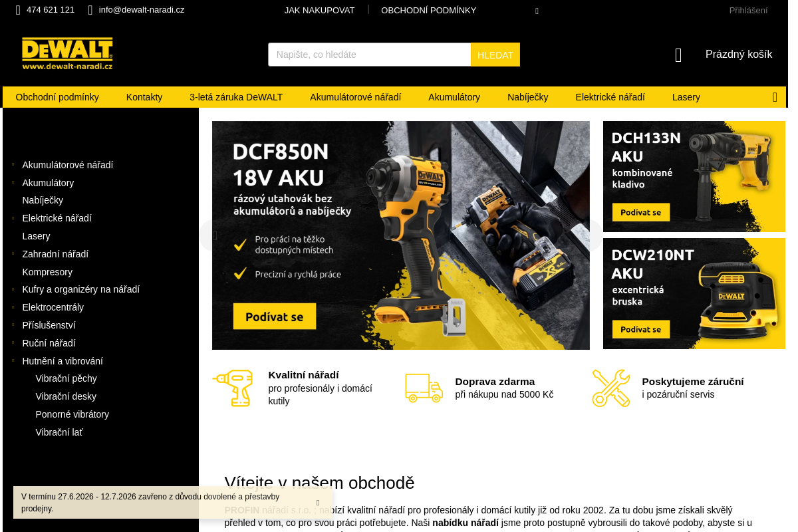Expand Příslušenství sidebar marker
Screen dimensions: 798x532
point(13,325)
